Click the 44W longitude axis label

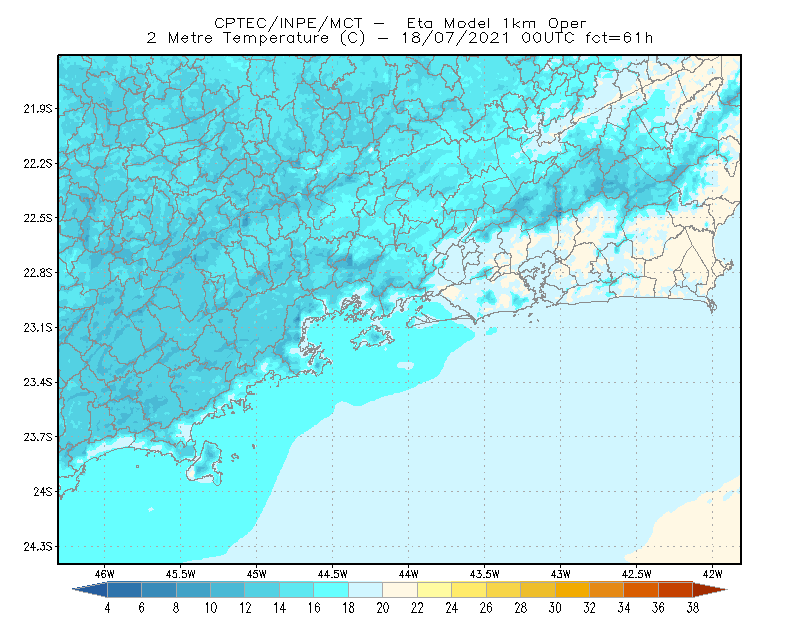click(x=408, y=574)
